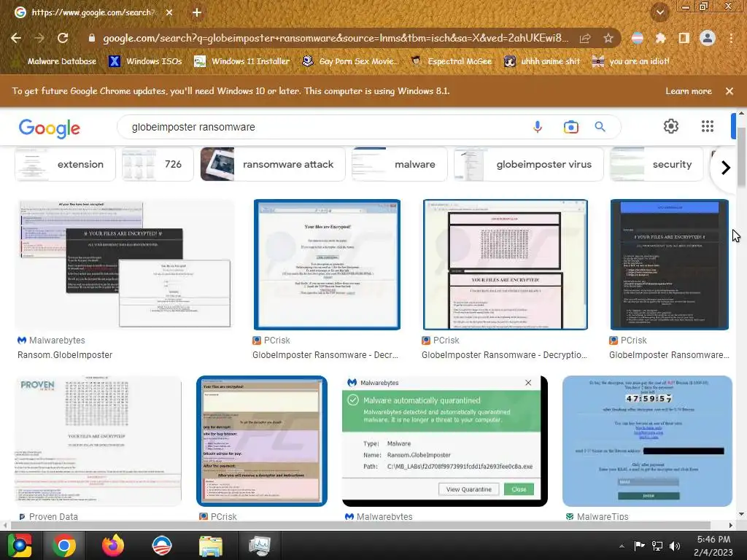
Task: Go to Google home via logo
Action: [x=50, y=128]
